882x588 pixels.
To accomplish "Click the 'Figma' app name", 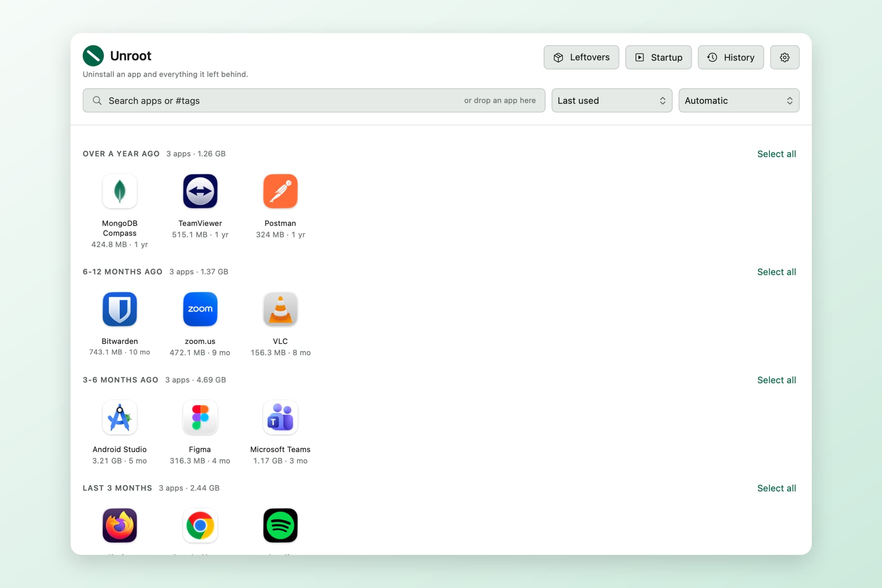I will point(200,449).
